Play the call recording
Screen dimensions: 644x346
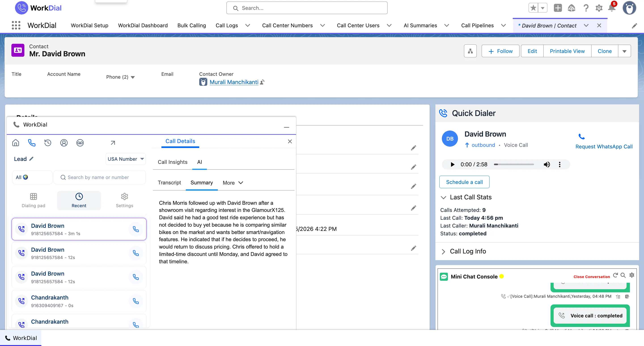pos(453,164)
